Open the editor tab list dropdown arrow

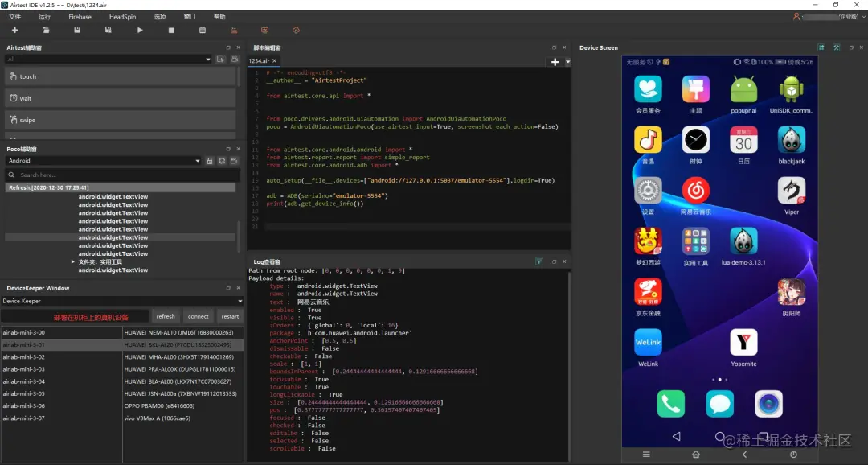click(567, 62)
